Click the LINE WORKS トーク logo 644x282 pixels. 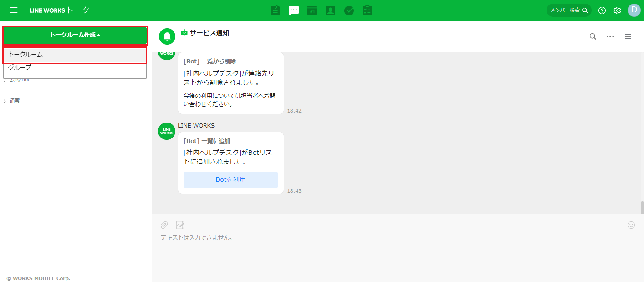(x=59, y=10)
